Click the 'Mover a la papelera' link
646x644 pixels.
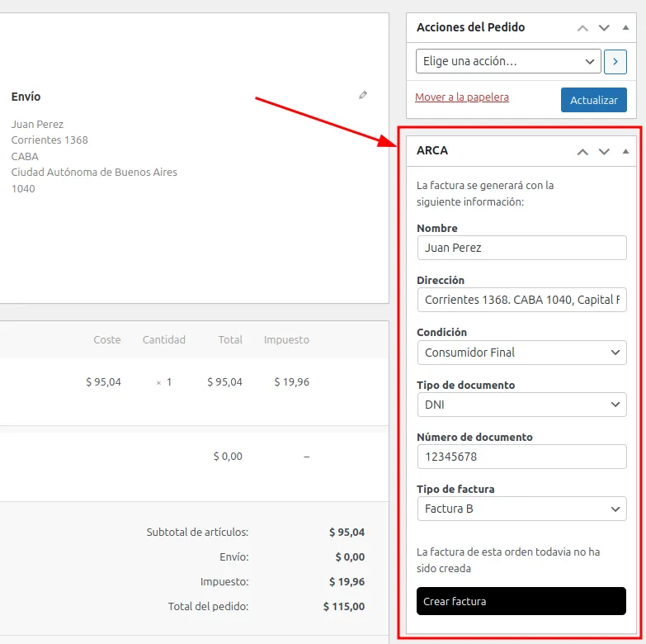pos(462,97)
